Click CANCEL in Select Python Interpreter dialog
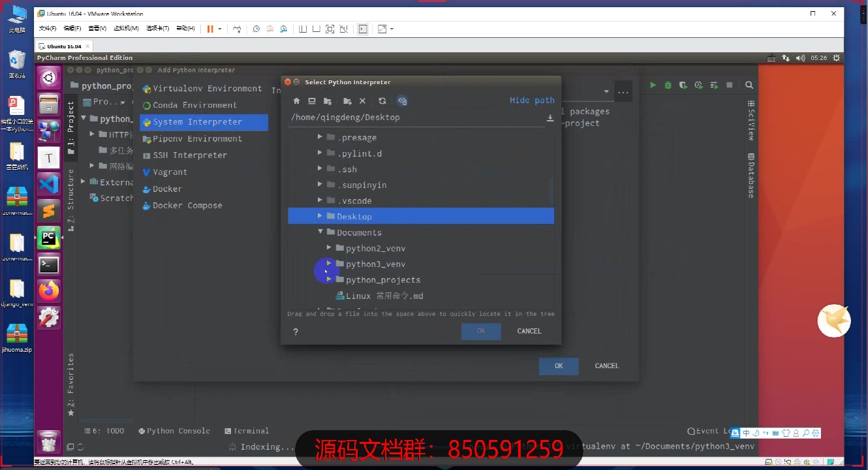 tap(529, 331)
